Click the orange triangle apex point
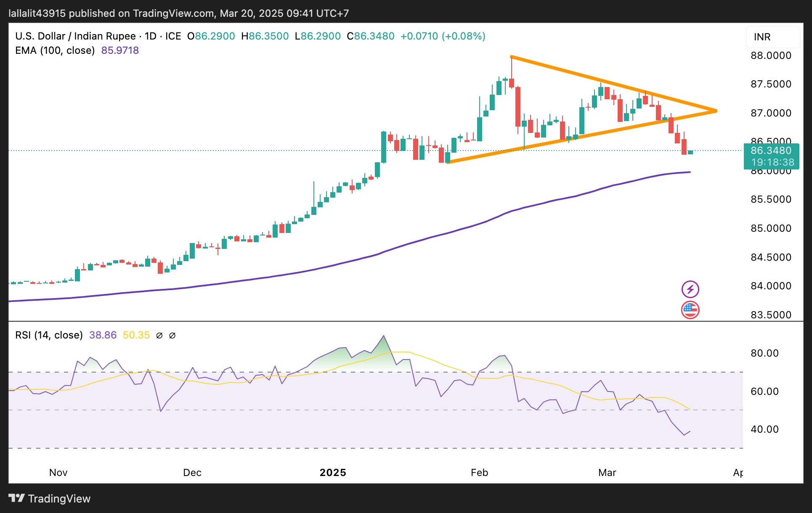This screenshot has width=812, height=513. (x=716, y=111)
